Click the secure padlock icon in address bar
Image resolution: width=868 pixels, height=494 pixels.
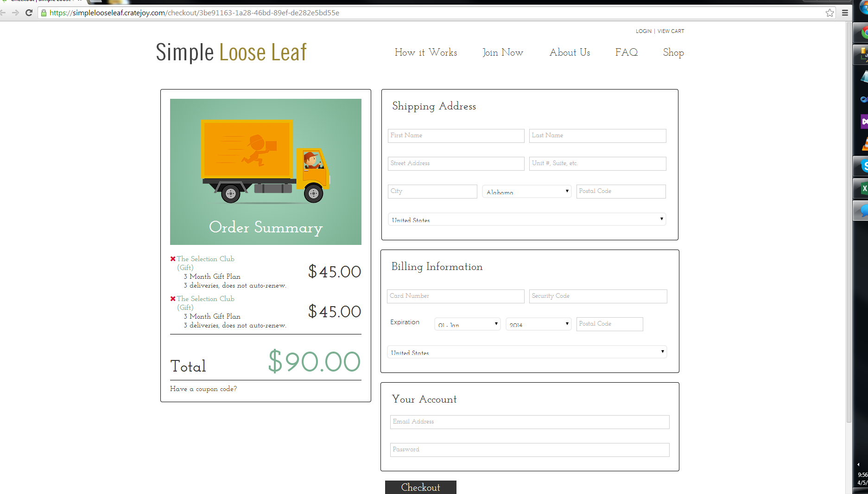tap(44, 13)
